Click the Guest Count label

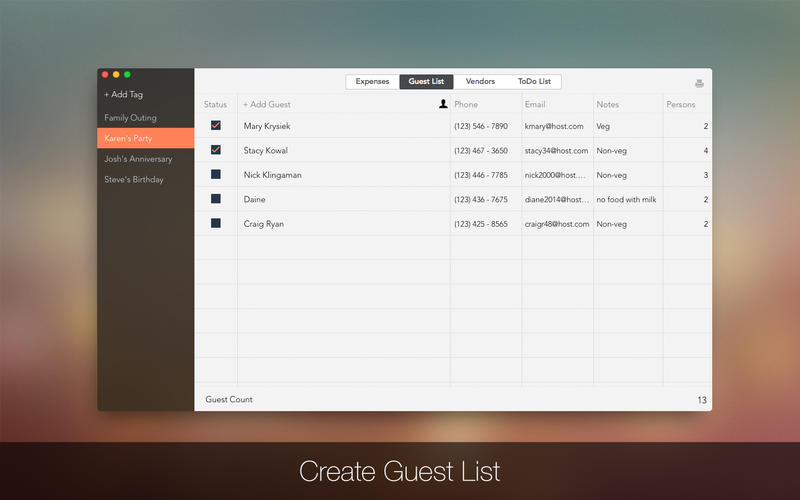(x=229, y=399)
